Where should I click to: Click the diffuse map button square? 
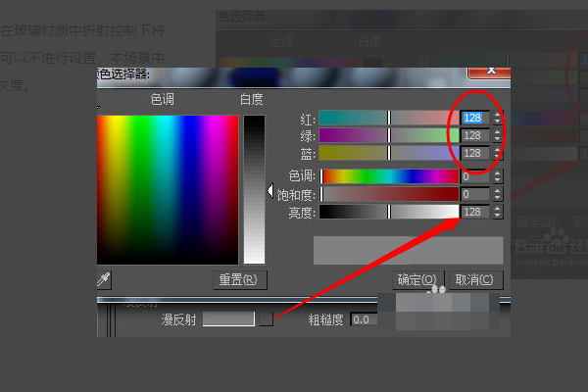tap(266, 319)
